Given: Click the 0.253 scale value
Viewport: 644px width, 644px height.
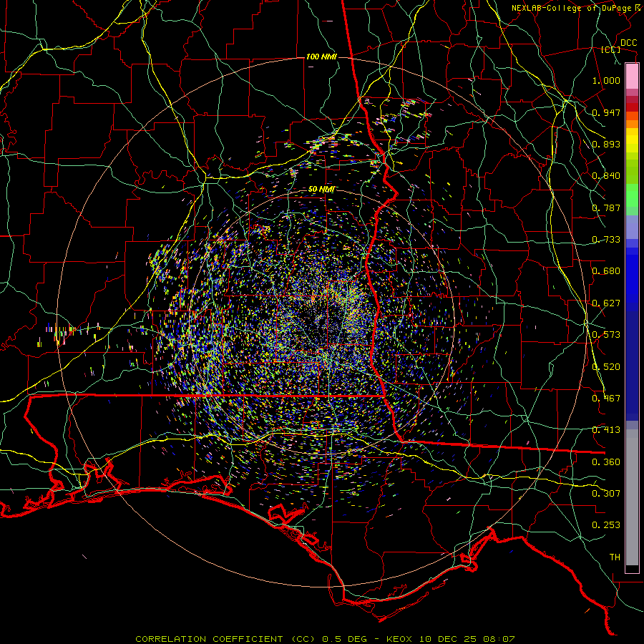Looking at the screenshot, I should [606, 525].
